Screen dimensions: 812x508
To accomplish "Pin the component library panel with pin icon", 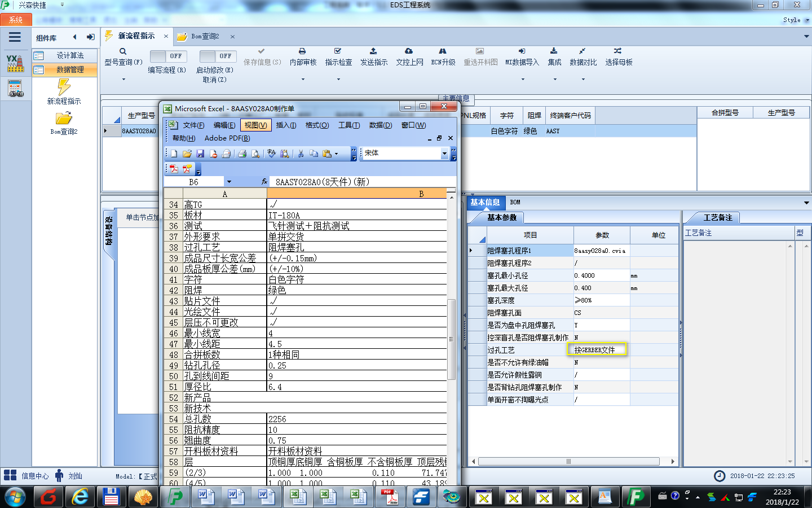I will 90,37.
